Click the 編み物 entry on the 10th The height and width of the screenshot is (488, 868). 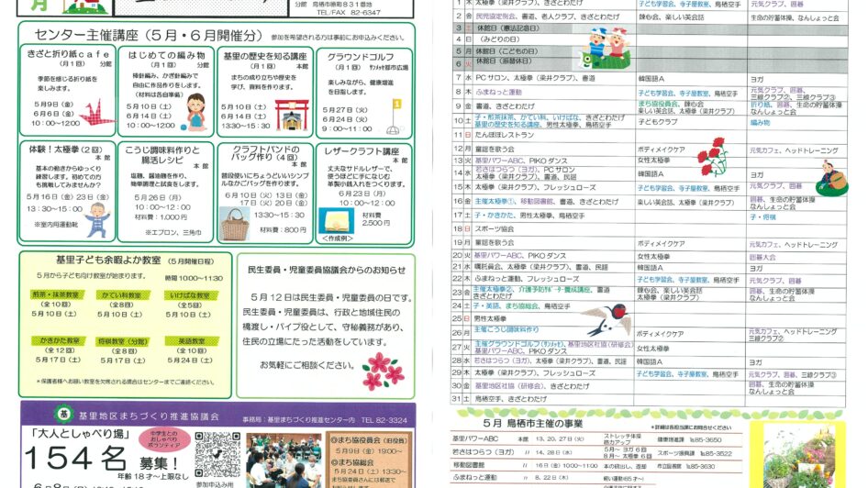click(760, 122)
